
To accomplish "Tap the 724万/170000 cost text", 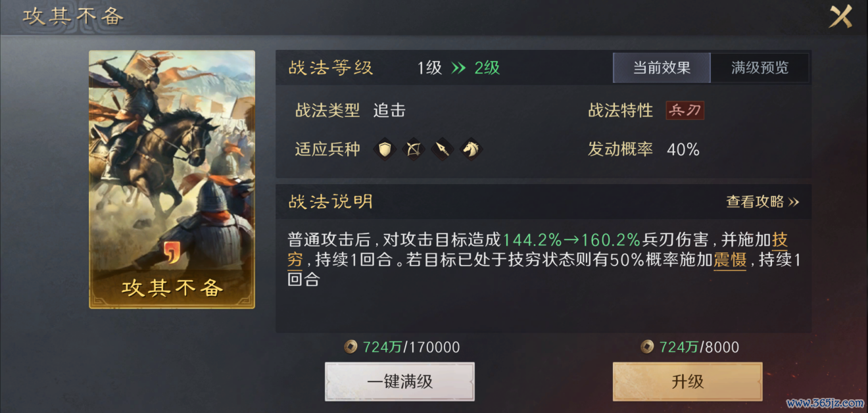I will [412, 347].
